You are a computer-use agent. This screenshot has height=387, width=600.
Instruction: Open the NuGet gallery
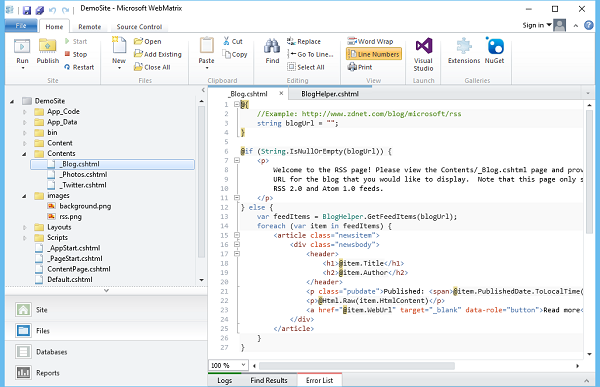(494, 46)
